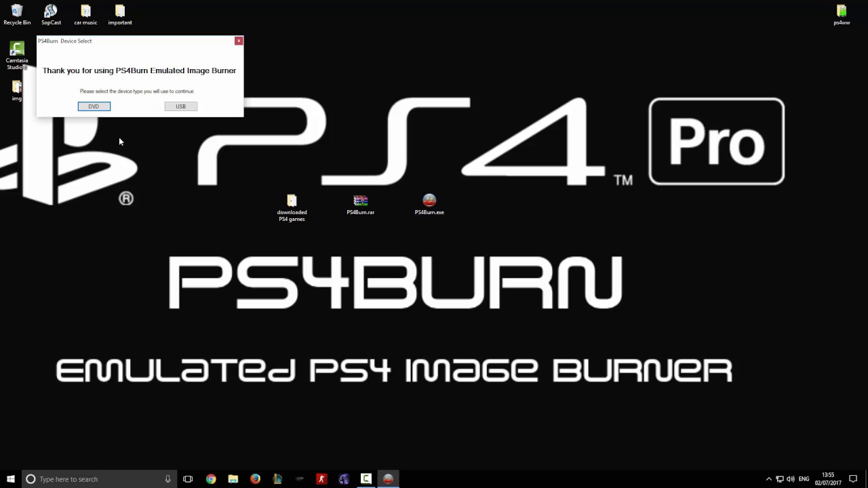Open the clock showing 13:55
868x488 pixels.
point(828,479)
